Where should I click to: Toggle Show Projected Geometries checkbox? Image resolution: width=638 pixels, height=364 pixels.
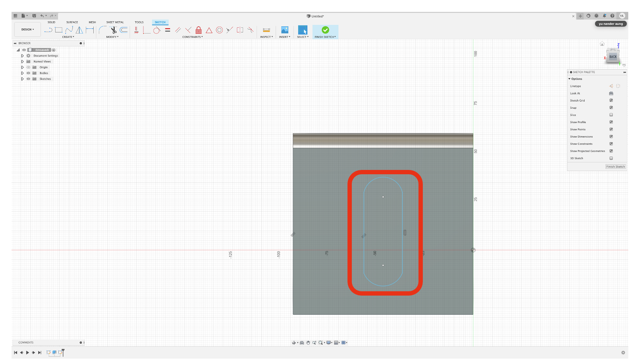(611, 151)
